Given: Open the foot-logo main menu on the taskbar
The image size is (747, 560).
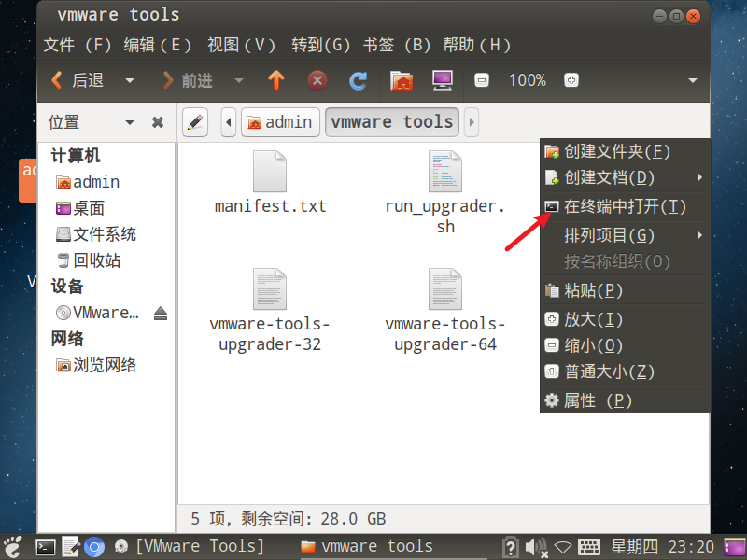Looking at the screenshot, I should click(x=13, y=547).
